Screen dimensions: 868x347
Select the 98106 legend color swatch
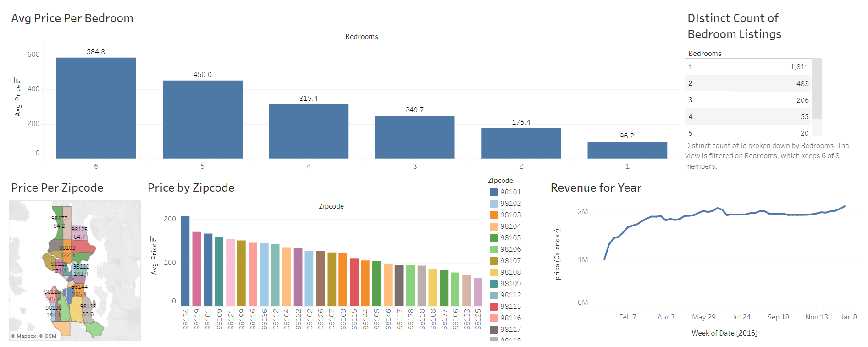click(x=493, y=249)
